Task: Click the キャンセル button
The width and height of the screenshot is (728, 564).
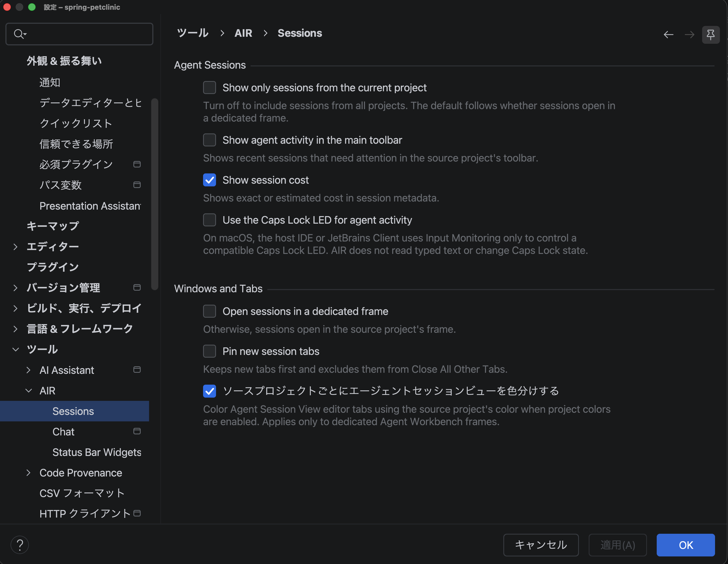Action: tap(541, 545)
